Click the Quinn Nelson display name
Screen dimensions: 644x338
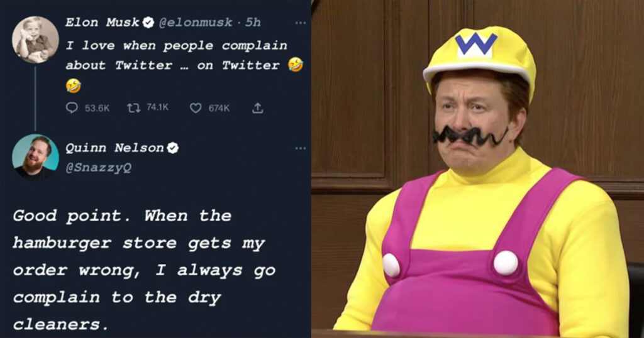point(115,148)
